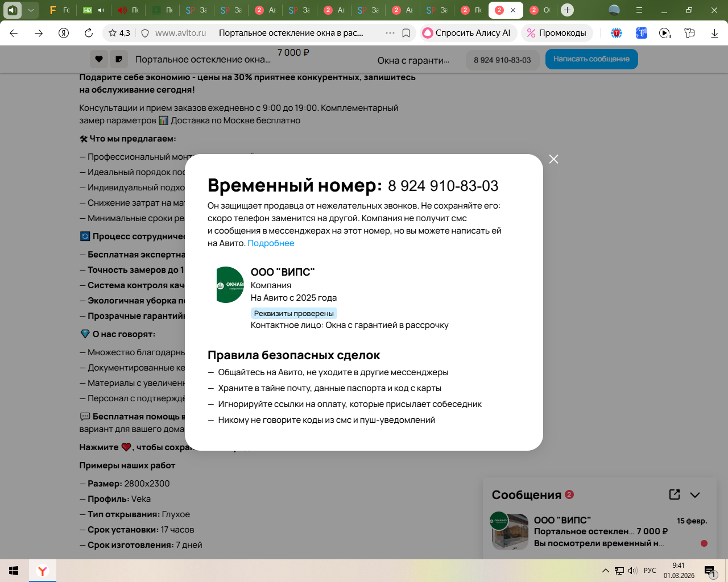
Task: Click header seller name Окна с гаранти…
Action: (413, 60)
